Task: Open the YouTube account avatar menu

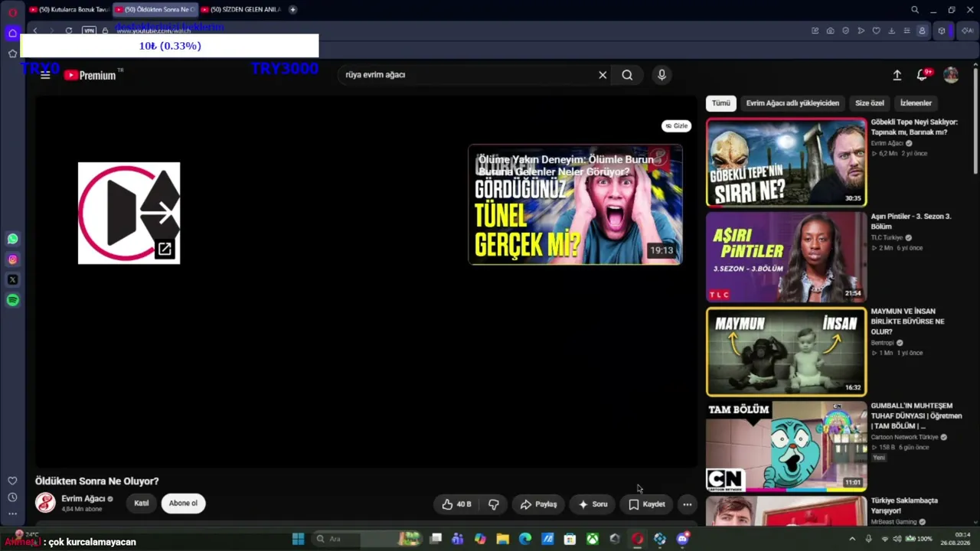Action: click(x=951, y=75)
